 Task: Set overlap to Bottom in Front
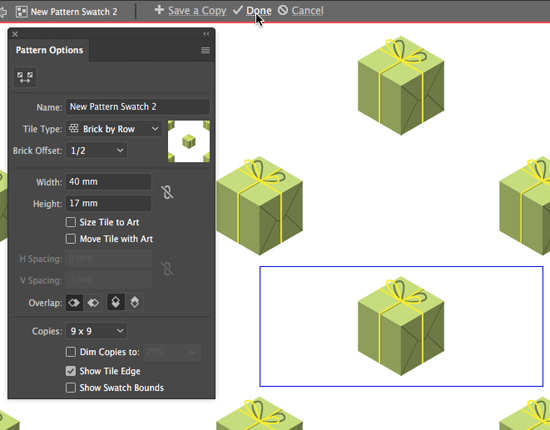pos(135,302)
